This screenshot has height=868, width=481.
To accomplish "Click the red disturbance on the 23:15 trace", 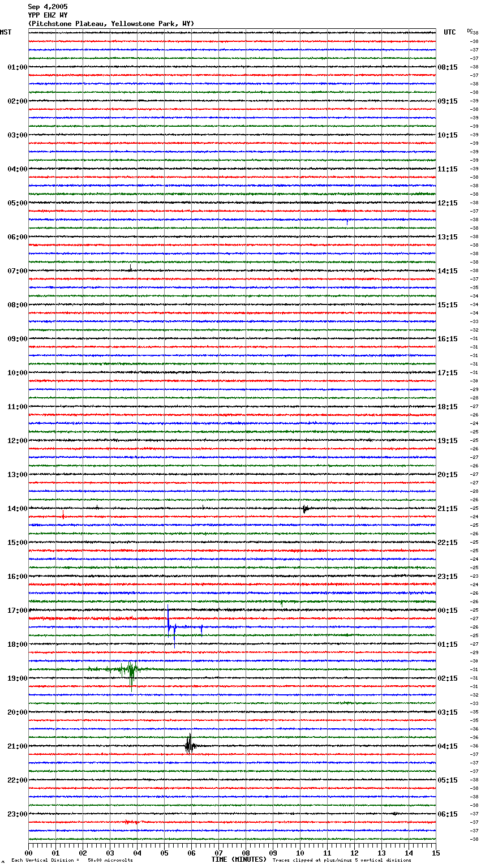I will click(x=131, y=822).
